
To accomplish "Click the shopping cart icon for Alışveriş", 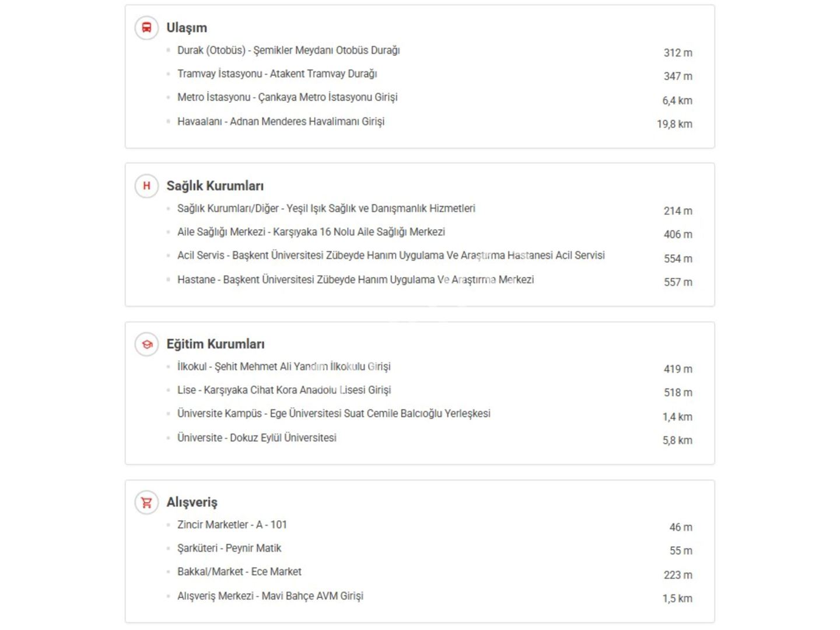I will [146, 502].
